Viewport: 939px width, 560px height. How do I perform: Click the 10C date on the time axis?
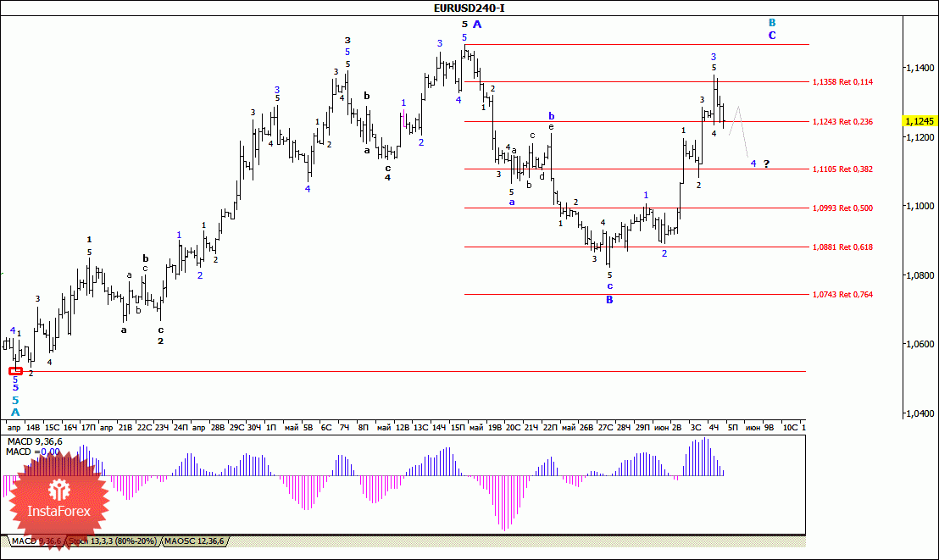click(x=791, y=428)
